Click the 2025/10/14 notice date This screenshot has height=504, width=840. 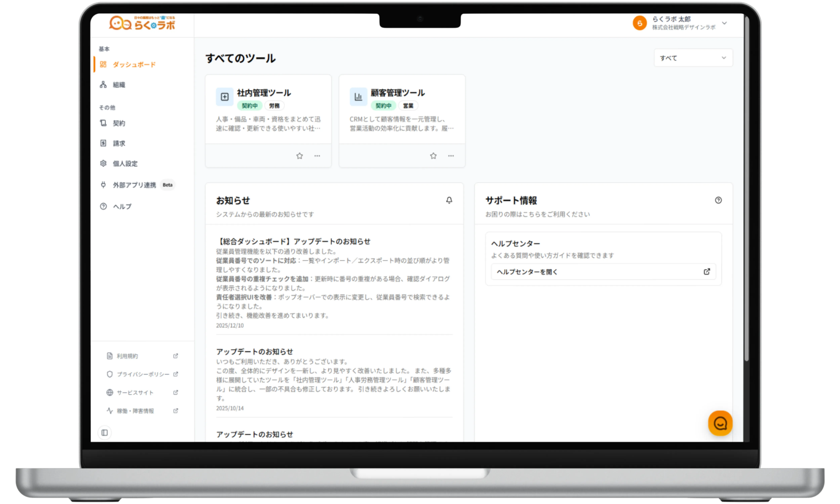click(230, 408)
